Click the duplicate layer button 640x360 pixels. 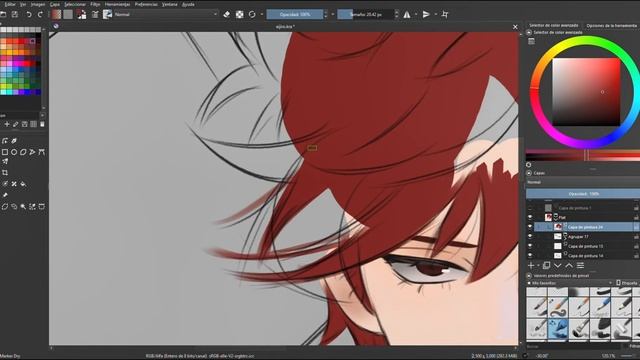(x=547, y=266)
